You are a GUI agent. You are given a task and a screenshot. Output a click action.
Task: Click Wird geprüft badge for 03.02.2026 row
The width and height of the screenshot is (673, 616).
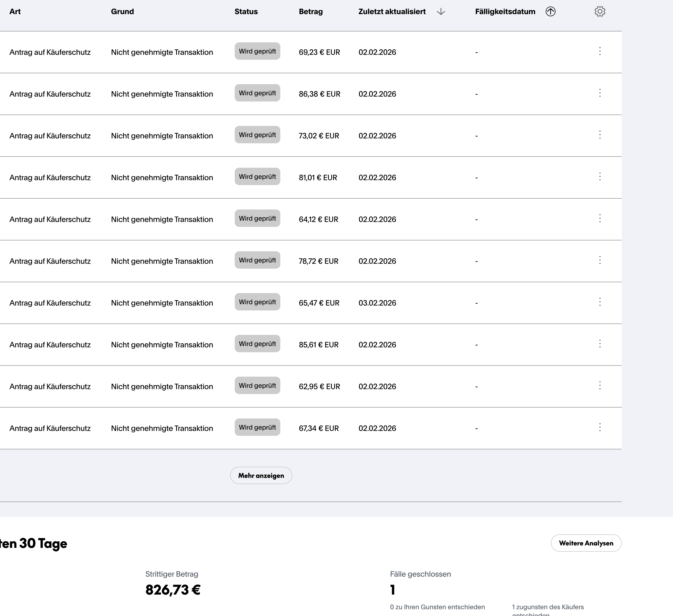point(257,302)
